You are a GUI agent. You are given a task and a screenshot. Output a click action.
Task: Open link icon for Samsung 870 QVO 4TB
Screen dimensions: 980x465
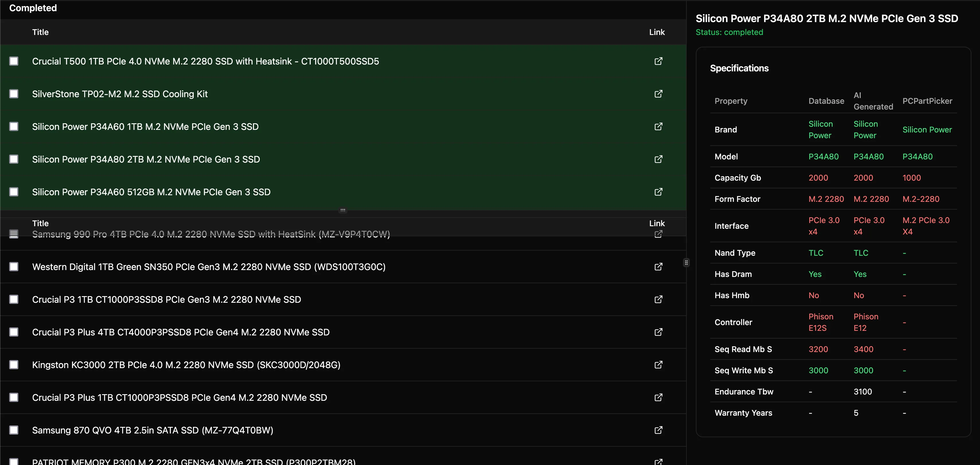[x=658, y=430]
